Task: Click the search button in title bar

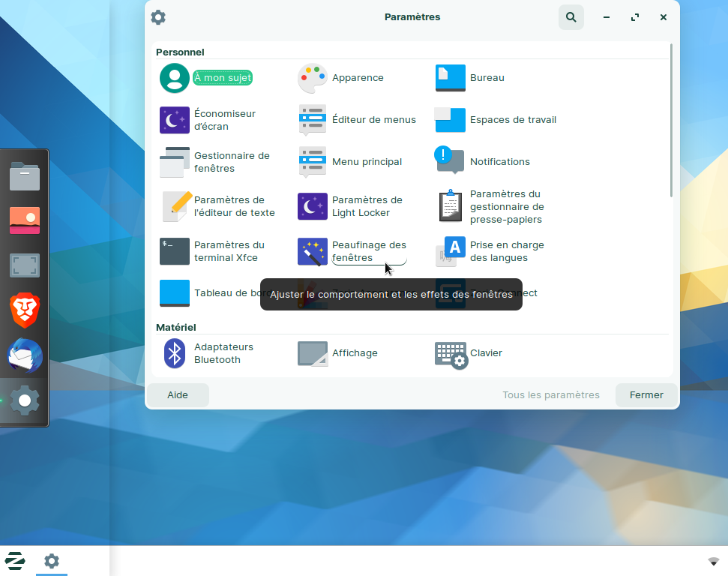Action: click(571, 17)
